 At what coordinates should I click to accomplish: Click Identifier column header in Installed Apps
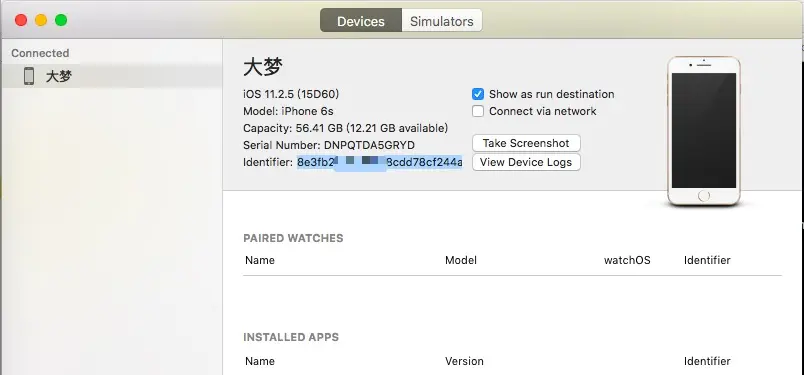coord(707,361)
